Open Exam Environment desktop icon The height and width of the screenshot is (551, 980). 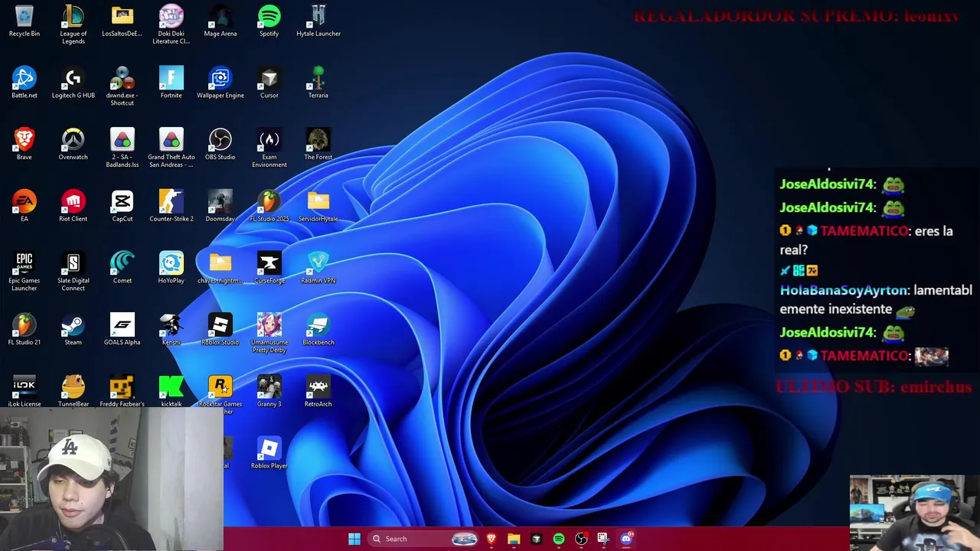pos(269,148)
